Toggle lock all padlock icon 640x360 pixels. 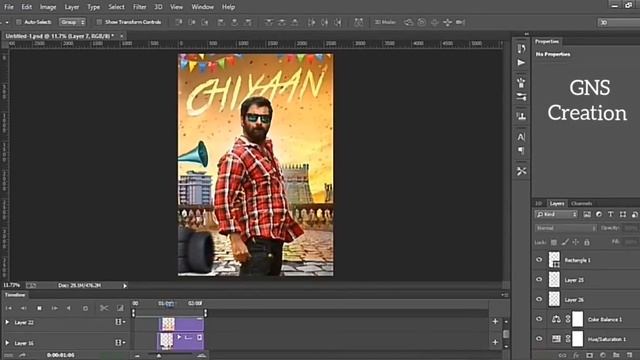[x=587, y=242]
